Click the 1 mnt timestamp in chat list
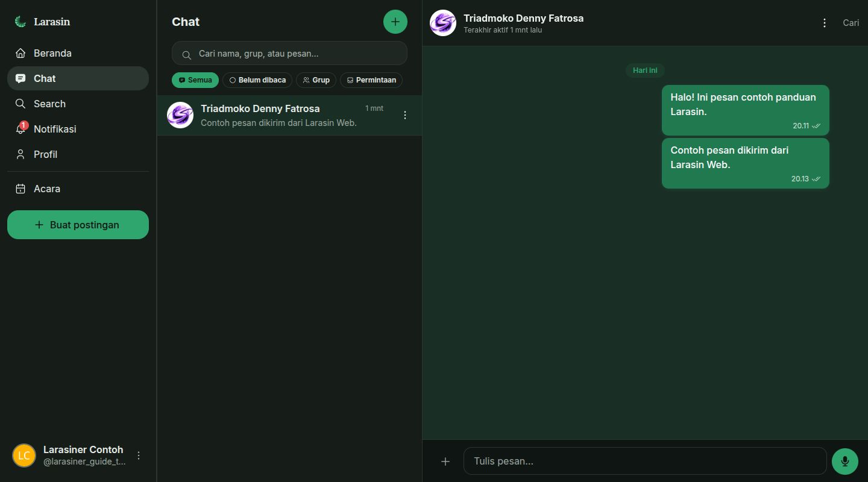 (374, 108)
